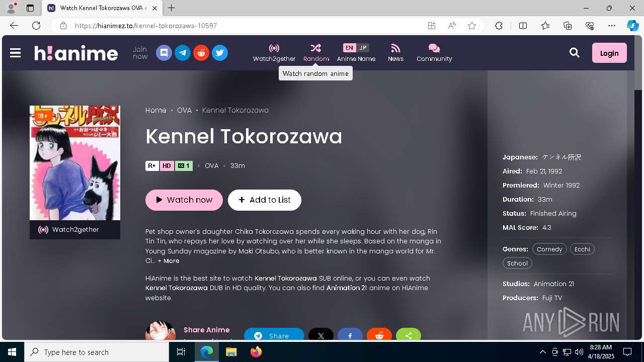The width and height of the screenshot is (644, 362).
Task: Add this page to favorites star
Action: [x=472, y=26]
